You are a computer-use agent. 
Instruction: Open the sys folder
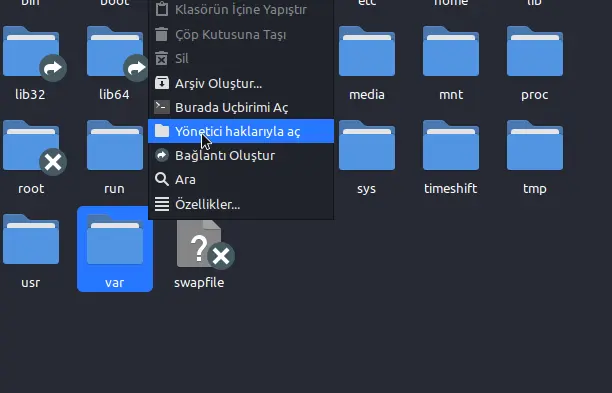click(367, 145)
